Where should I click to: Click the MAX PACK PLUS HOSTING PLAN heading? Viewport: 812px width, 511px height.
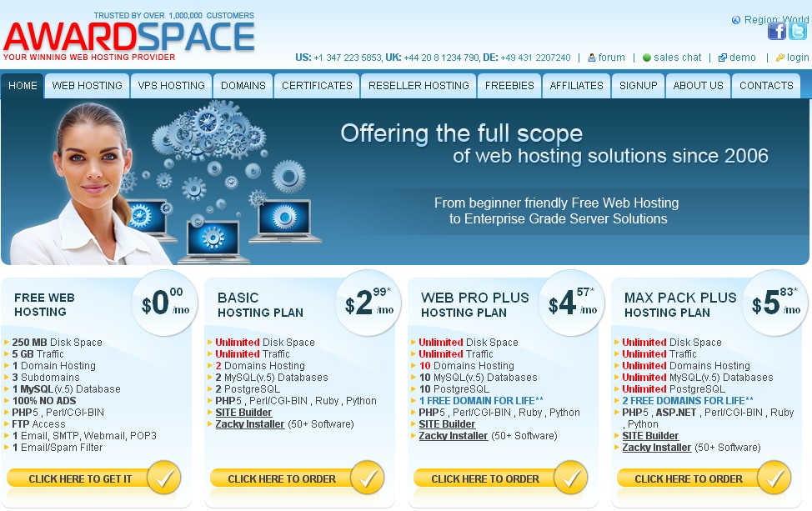click(x=680, y=305)
